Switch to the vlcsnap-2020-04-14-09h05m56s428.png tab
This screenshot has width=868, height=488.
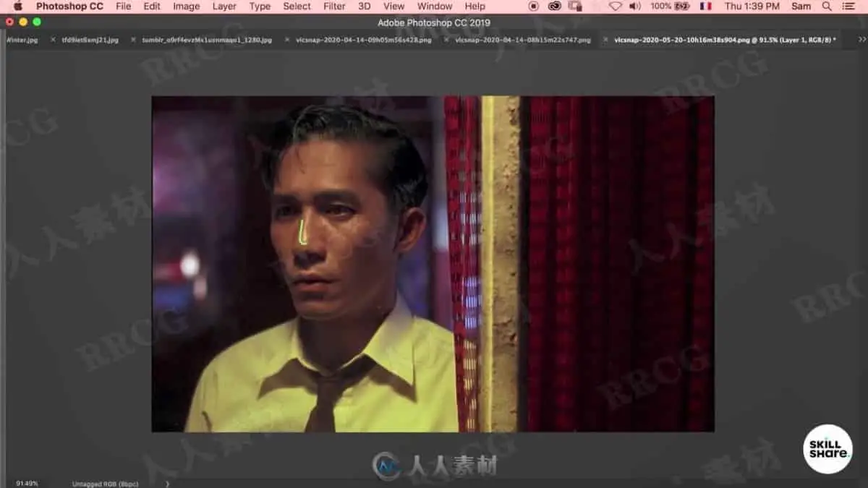tap(362, 40)
